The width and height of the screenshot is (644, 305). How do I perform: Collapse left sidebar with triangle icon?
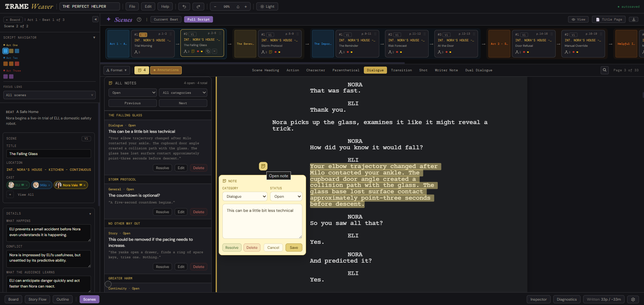click(95, 19)
